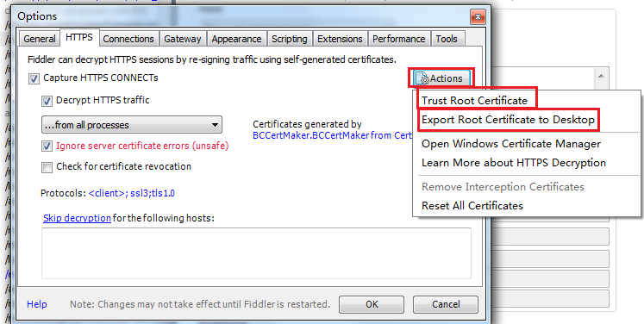Screen dimensions: 644x324
Task: Click scroll-up arrow in background window
Action: coord(601,76)
